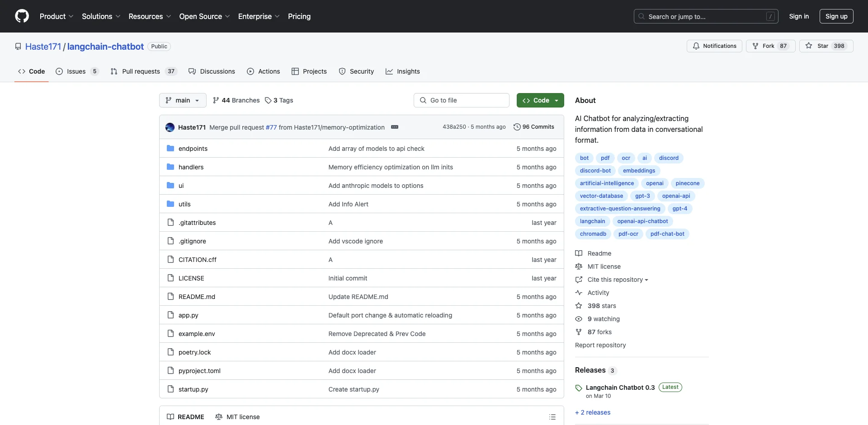The width and height of the screenshot is (868, 425).
Task: Click the discord-bot topic tag
Action: click(x=595, y=171)
